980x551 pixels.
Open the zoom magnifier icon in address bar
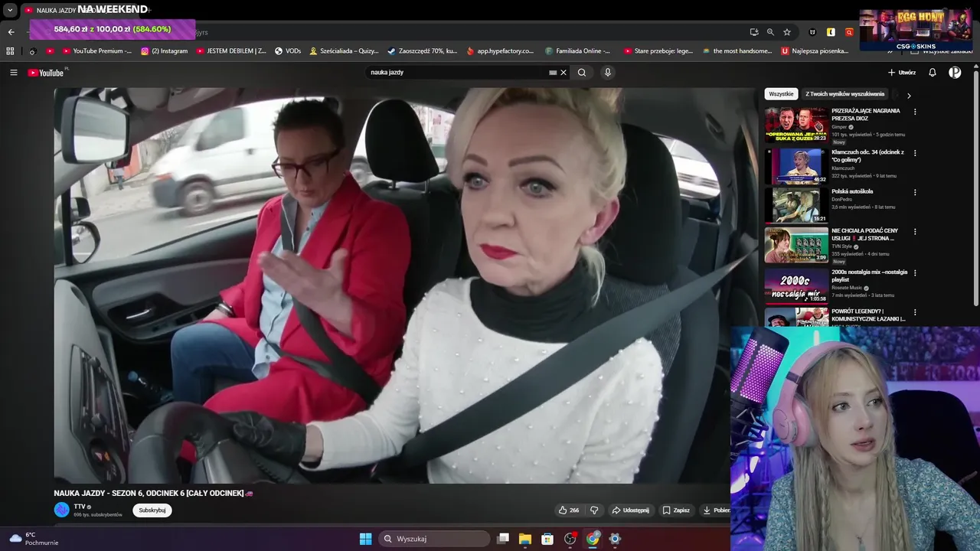click(x=770, y=32)
